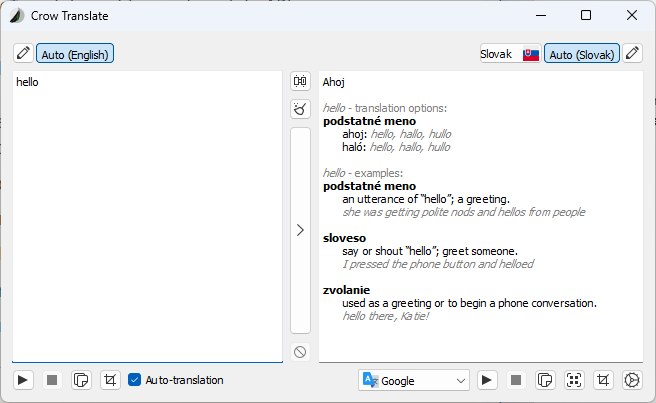
Task: Open the Google translation engine dropdown
Action: (414, 380)
